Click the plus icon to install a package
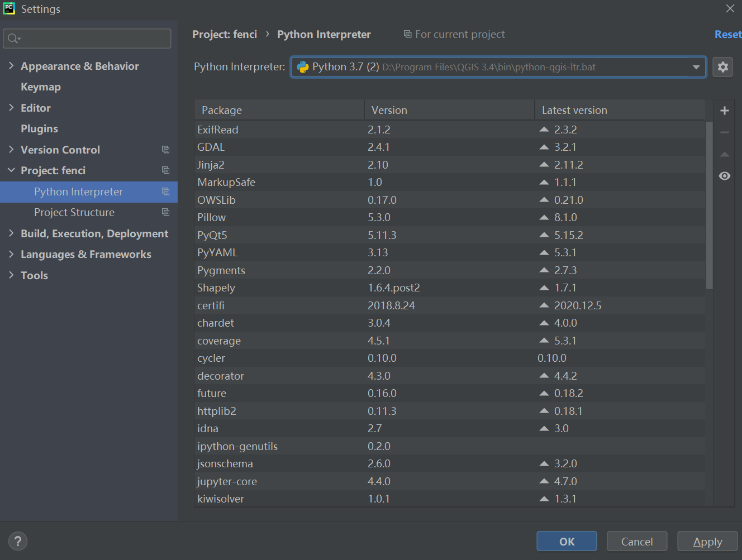 click(724, 110)
